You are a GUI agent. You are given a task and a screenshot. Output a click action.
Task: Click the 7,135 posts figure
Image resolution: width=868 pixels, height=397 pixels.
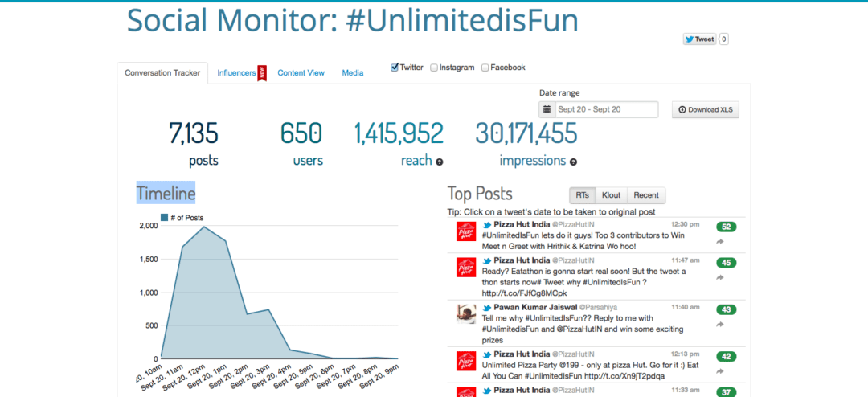tap(194, 133)
